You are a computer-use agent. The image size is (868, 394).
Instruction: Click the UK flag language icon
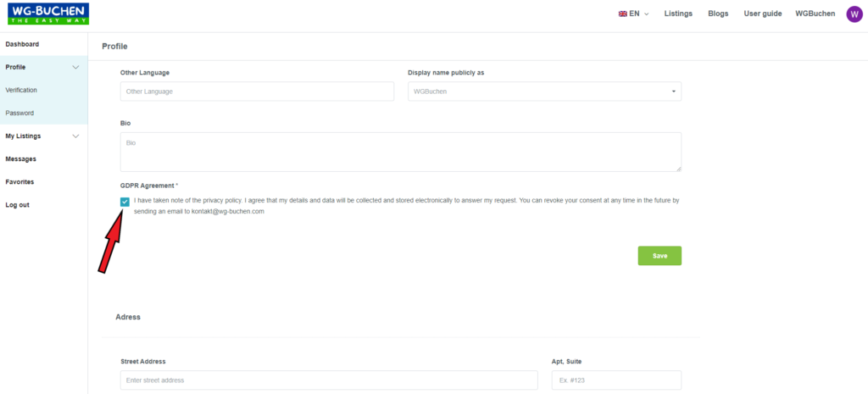[623, 14]
